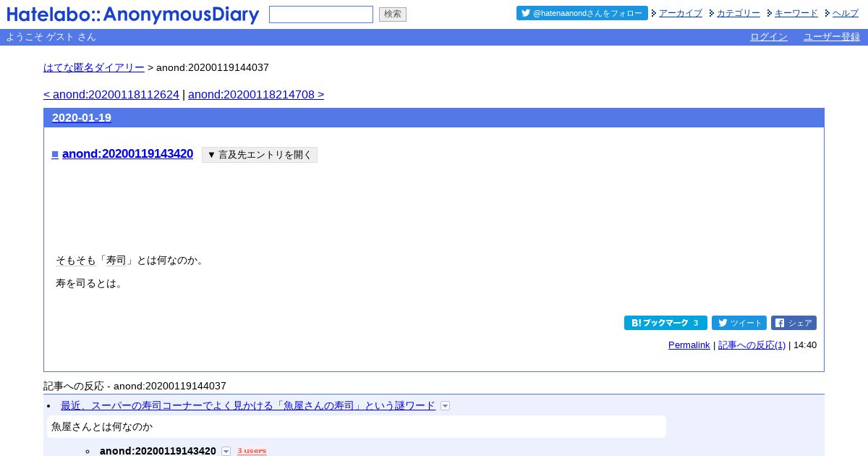This screenshot has width=868, height=456.
Task: Open the キーワード menu link
Action: click(796, 13)
